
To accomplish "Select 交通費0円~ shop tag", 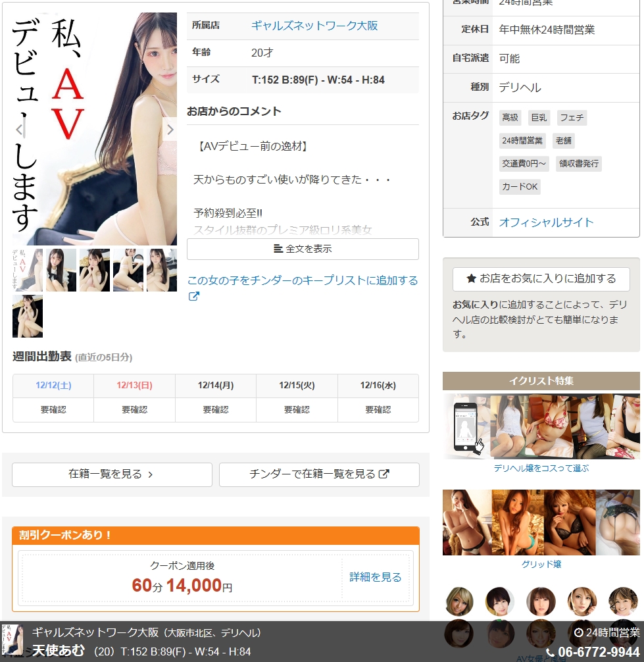I will click(524, 163).
